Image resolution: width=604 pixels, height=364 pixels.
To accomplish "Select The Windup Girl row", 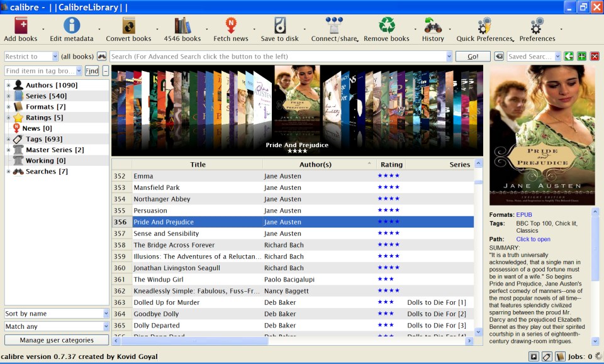I will [x=293, y=279].
